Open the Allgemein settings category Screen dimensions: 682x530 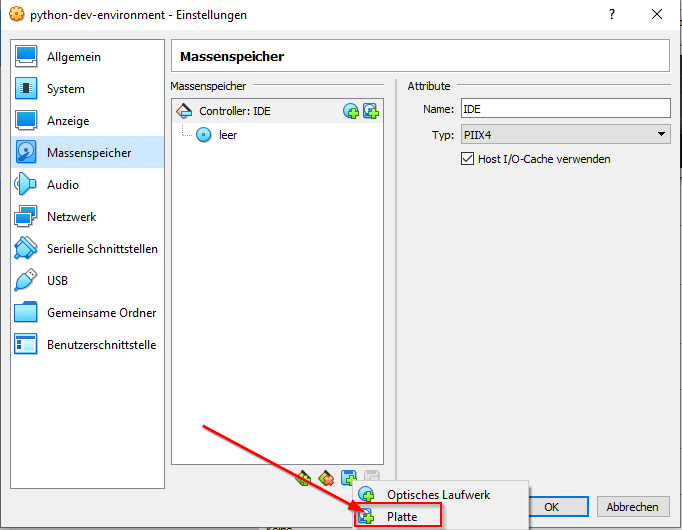click(87, 57)
